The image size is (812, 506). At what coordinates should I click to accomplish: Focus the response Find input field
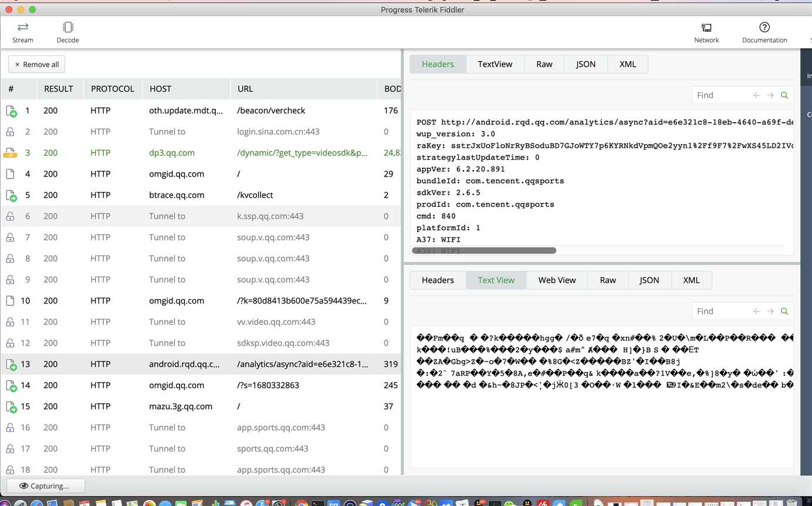[x=721, y=311]
